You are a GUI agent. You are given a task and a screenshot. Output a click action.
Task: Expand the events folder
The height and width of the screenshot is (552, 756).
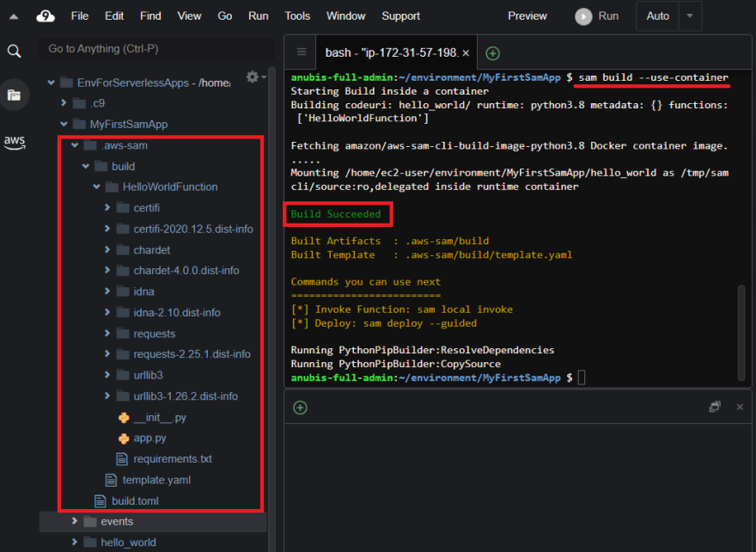click(74, 521)
